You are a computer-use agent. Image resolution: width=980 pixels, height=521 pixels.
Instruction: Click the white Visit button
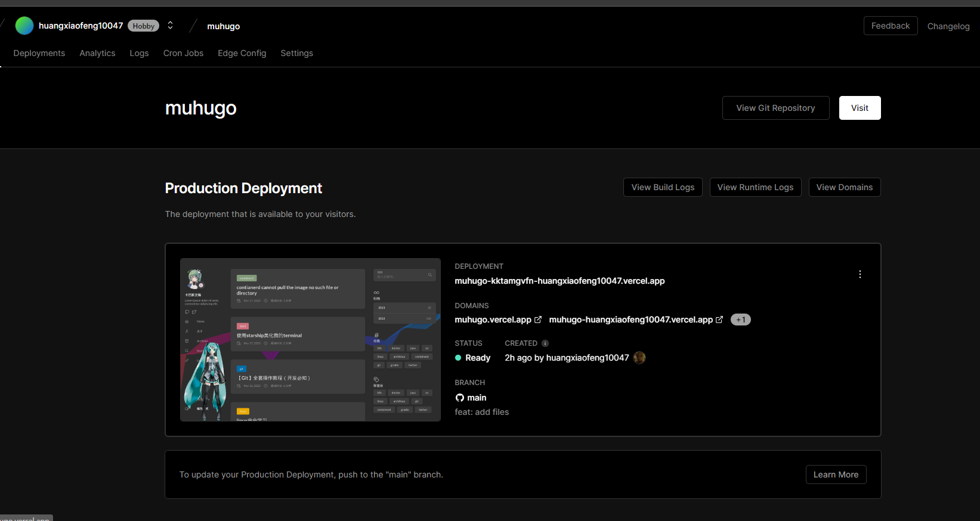[x=860, y=108]
